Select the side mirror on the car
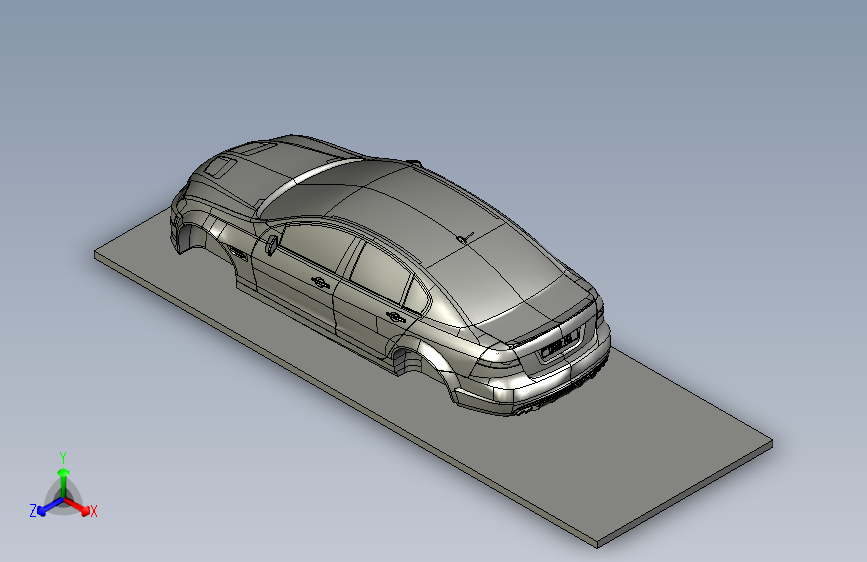Viewport: 867px width, 562px height. (271, 244)
